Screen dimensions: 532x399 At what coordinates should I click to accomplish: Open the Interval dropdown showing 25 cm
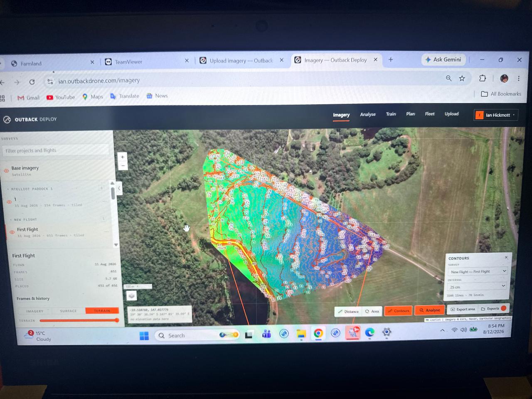(x=477, y=287)
